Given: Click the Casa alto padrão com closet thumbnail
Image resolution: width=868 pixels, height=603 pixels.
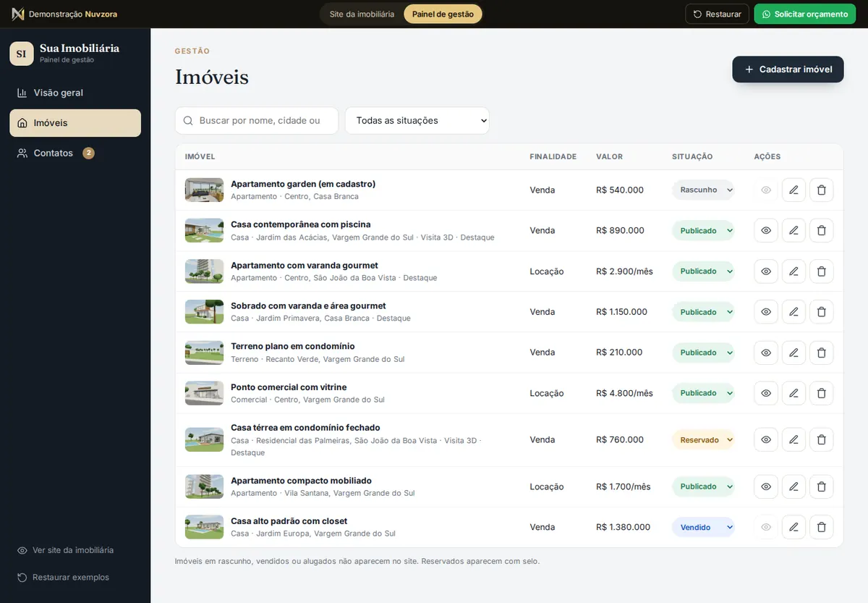Looking at the screenshot, I should [x=204, y=527].
